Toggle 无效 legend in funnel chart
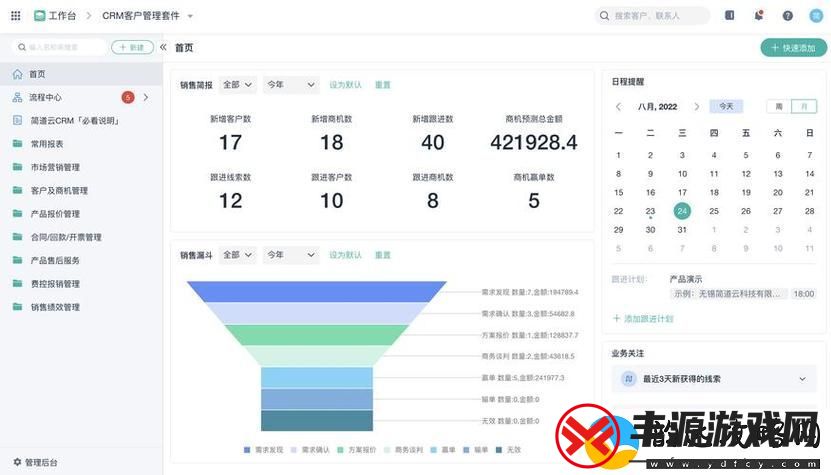 pyautogui.click(x=508, y=450)
